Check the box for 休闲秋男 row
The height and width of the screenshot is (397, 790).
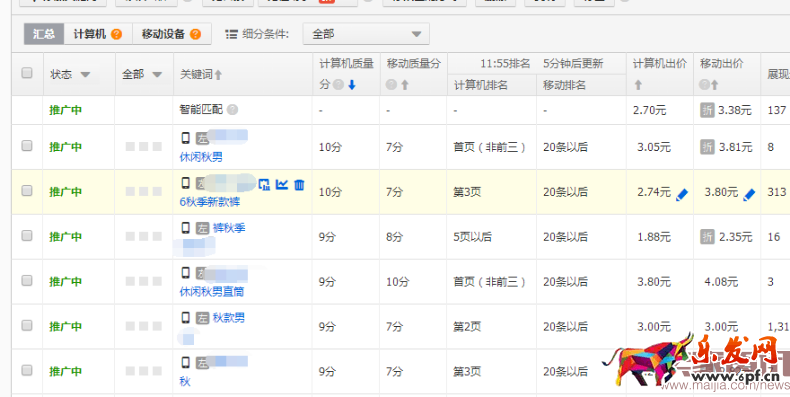coord(27,146)
